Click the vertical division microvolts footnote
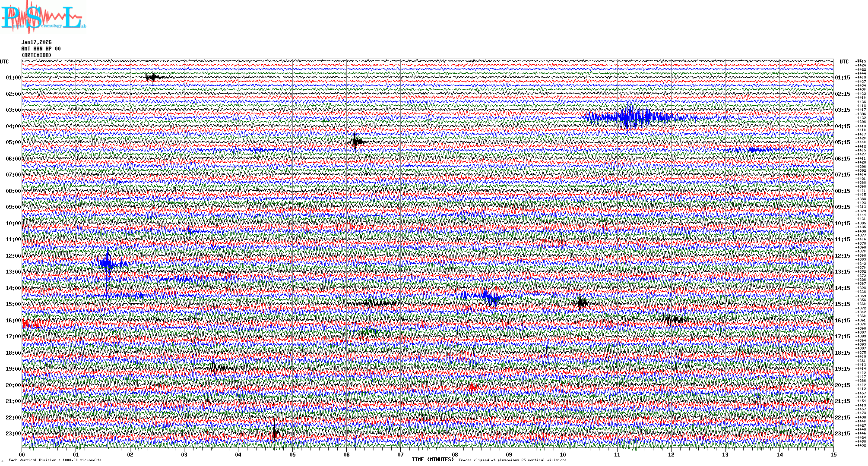This screenshot has height=466, width=868. [x=55, y=460]
